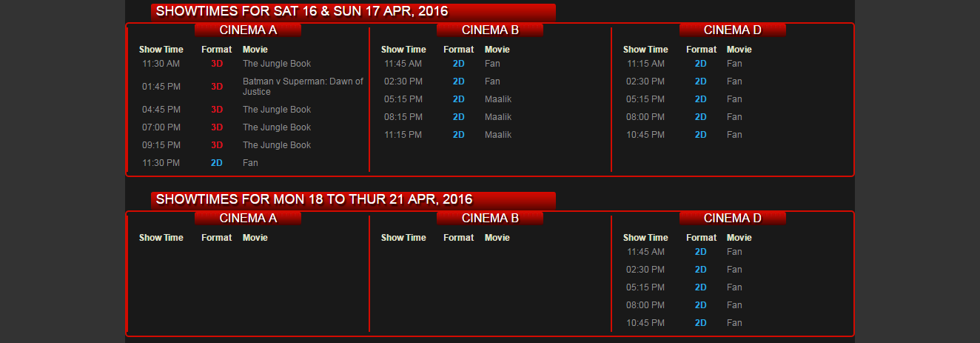Viewport: 980px width, 343px height.
Task: Click the Mon 18 to Thur 21 showtimes heading
Action: 353,200
